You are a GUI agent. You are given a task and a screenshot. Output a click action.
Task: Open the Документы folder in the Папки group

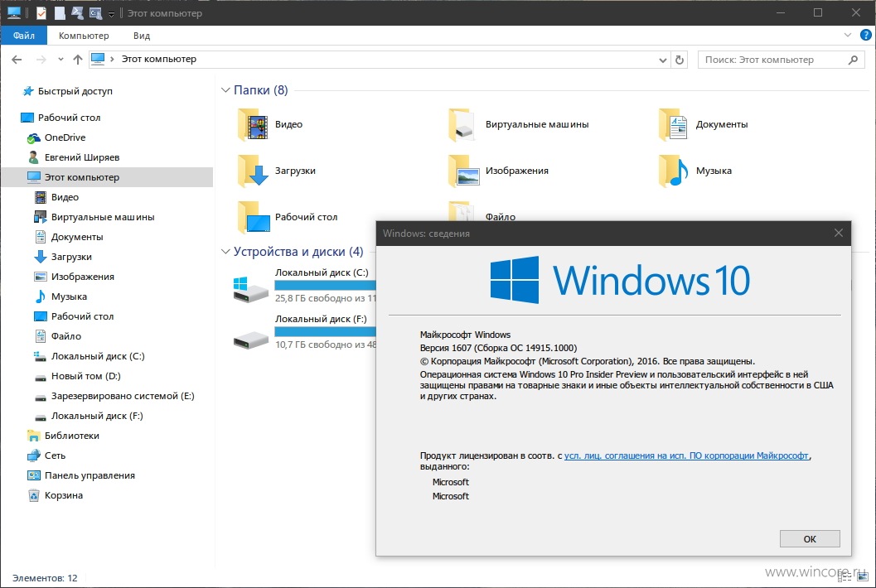(704, 124)
